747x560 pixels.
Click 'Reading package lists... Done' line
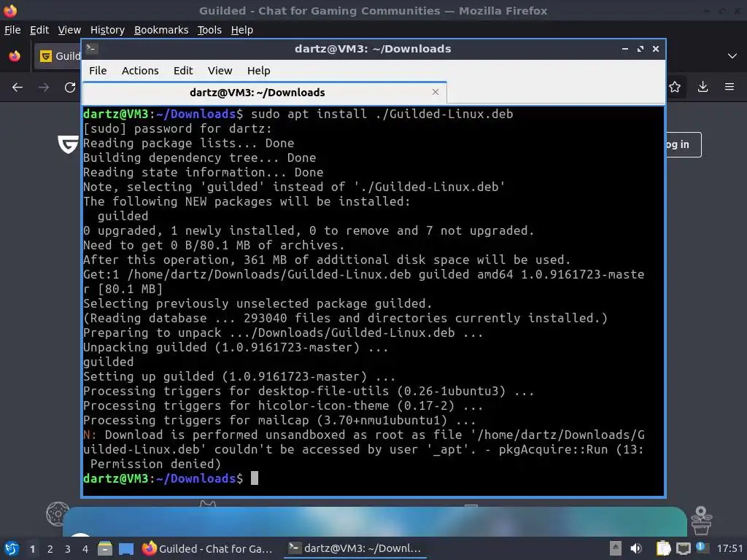coord(189,143)
